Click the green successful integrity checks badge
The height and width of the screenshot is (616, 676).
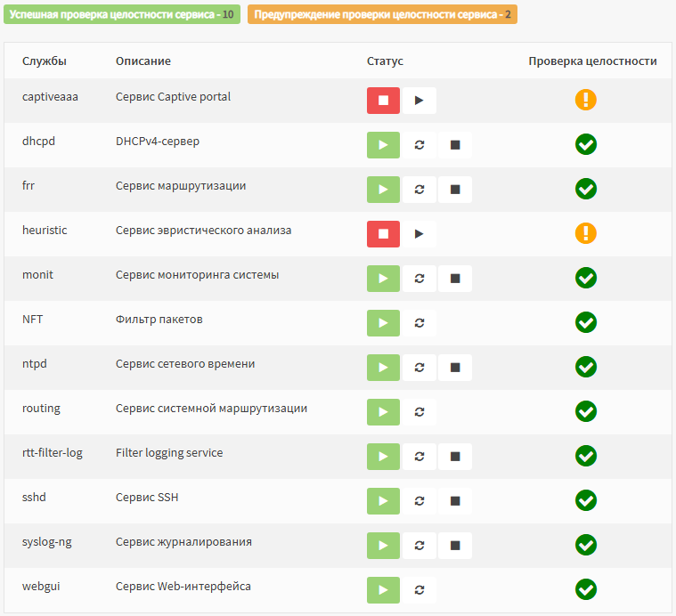click(122, 14)
